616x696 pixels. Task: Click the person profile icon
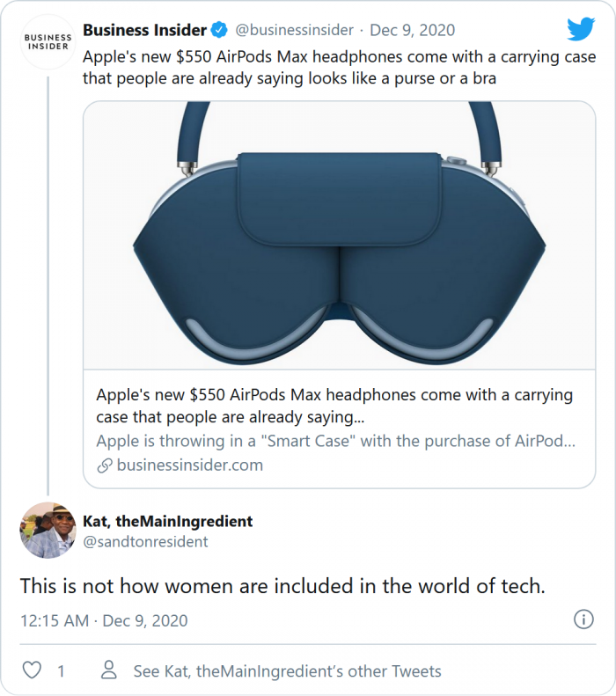[109, 670]
